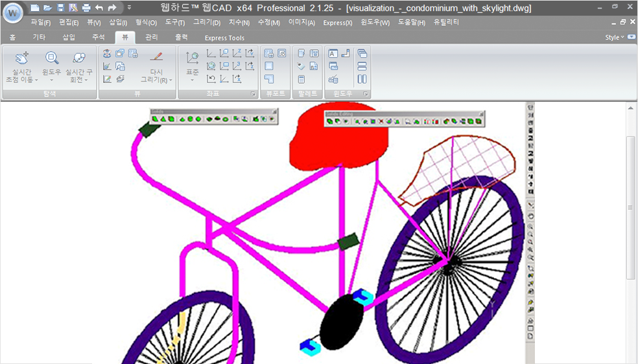The height and width of the screenshot is (364, 638).
Task: Click the single viewport square icon
Action: 269,66
